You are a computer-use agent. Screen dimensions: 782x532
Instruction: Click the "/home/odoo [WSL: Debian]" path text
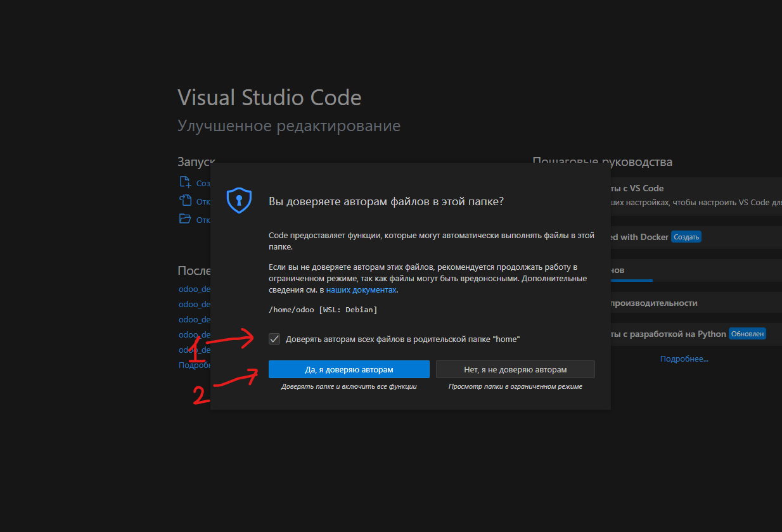point(323,310)
